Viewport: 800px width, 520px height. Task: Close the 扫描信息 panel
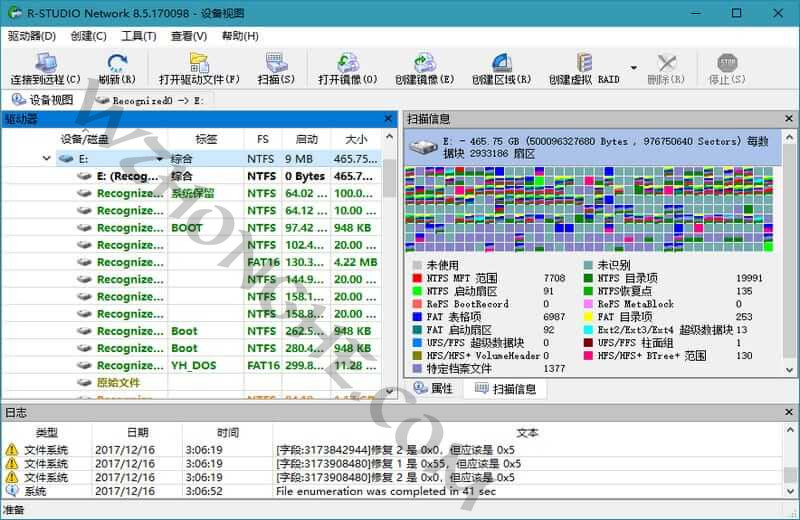[789, 118]
